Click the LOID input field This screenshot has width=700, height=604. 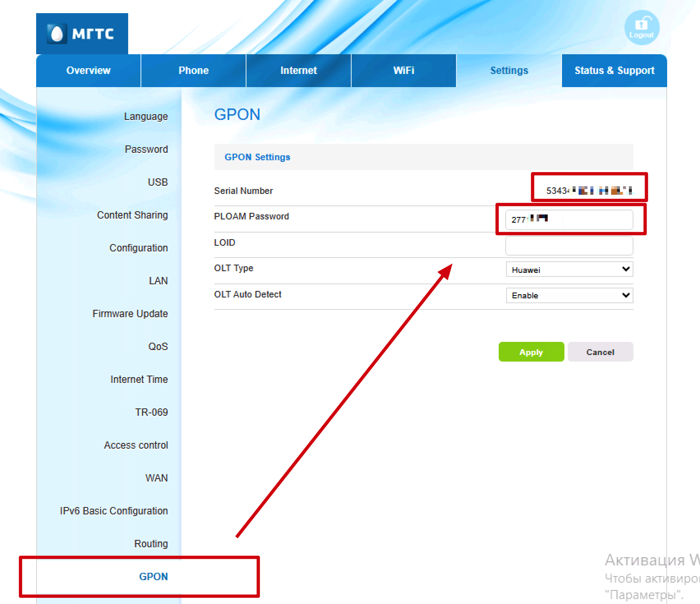569,246
